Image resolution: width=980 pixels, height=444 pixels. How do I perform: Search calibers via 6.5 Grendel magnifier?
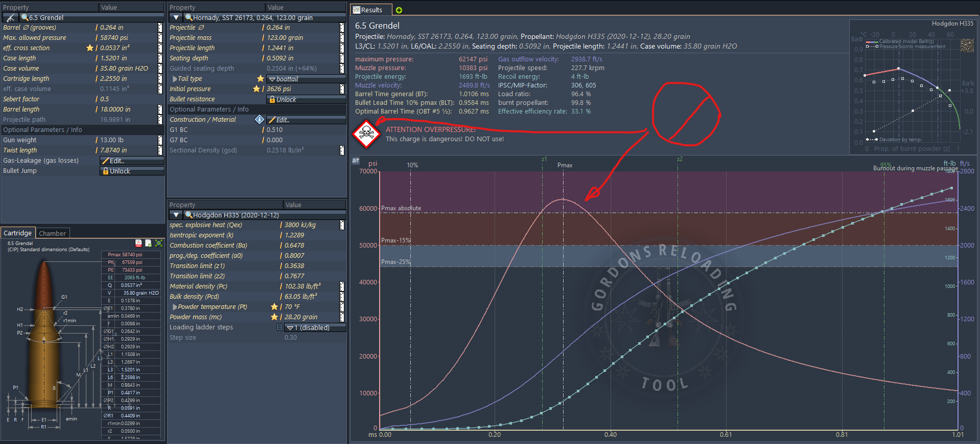click(25, 17)
